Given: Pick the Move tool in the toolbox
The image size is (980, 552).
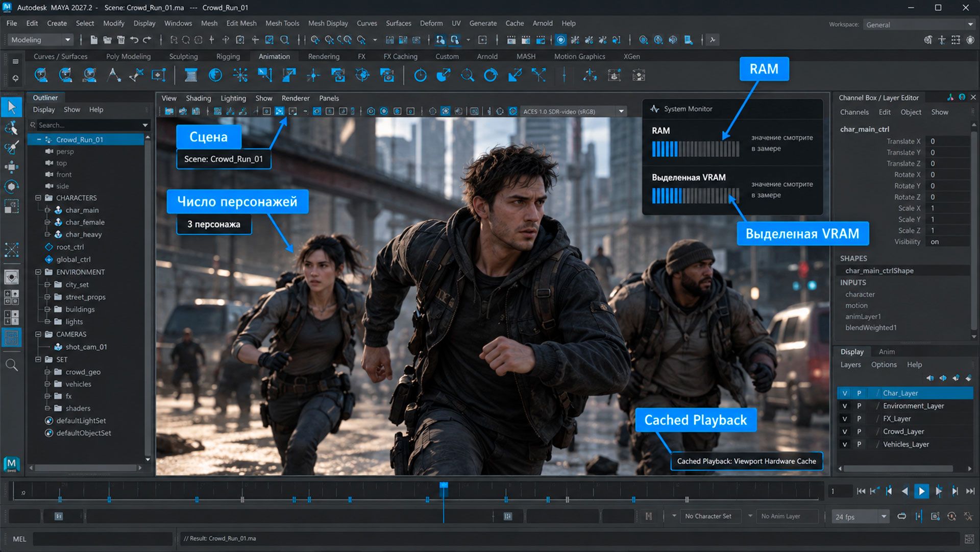Looking at the screenshot, I should [x=11, y=167].
